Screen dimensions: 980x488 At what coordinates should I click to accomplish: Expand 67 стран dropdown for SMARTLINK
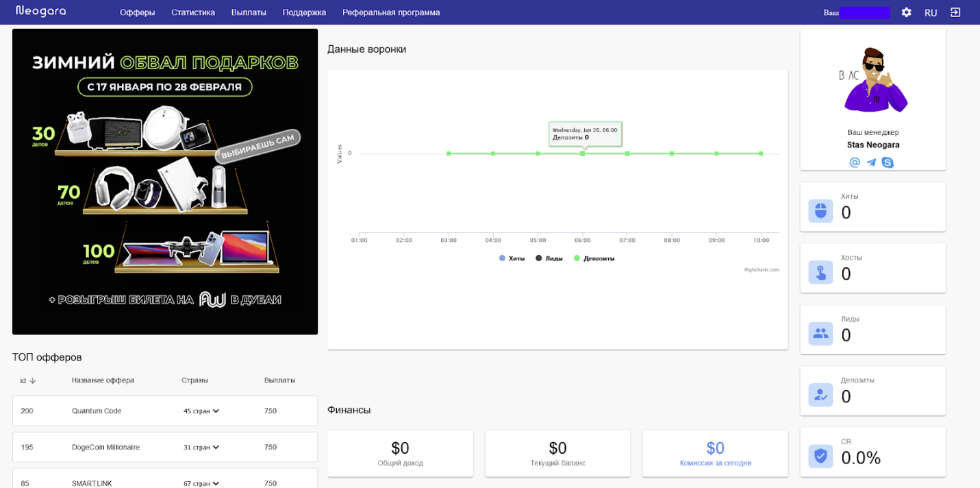(x=201, y=483)
